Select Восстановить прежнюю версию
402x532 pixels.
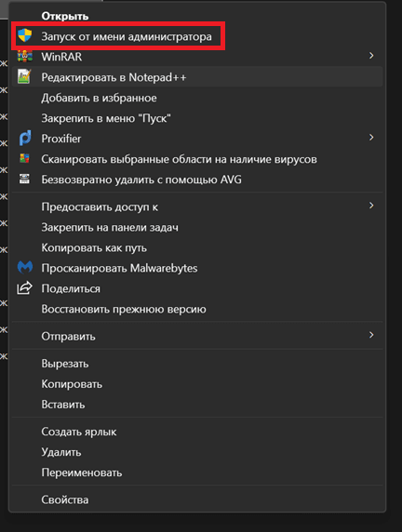point(197,309)
